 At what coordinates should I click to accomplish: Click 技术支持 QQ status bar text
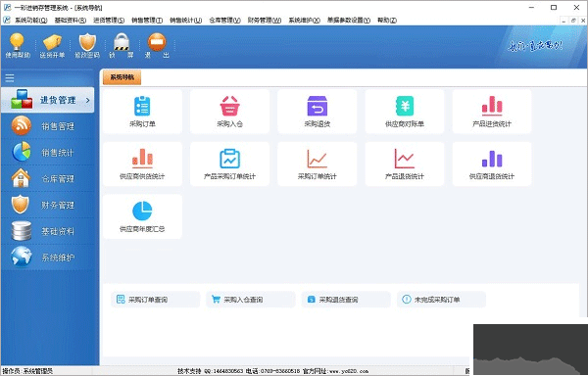[211, 371]
